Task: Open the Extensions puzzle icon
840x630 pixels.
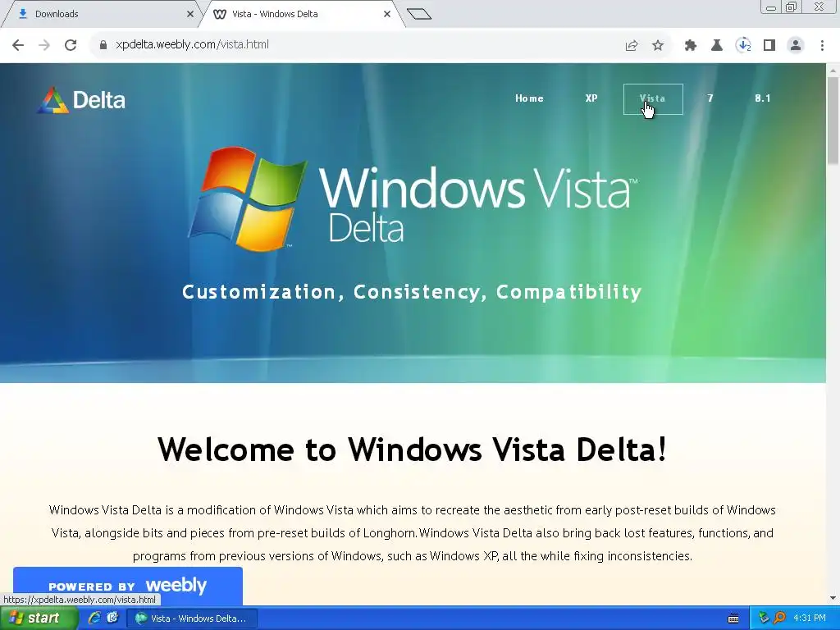Action: point(691,46)
